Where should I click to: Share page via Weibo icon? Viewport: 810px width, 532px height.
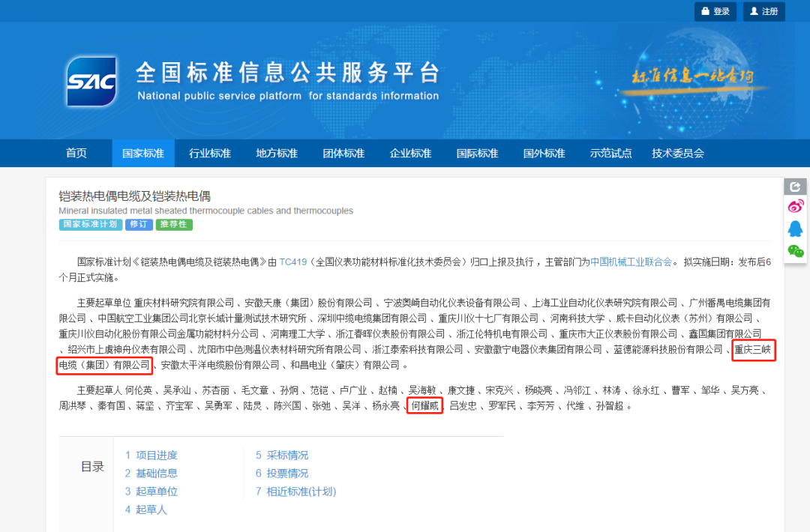[x=796, y=206]
